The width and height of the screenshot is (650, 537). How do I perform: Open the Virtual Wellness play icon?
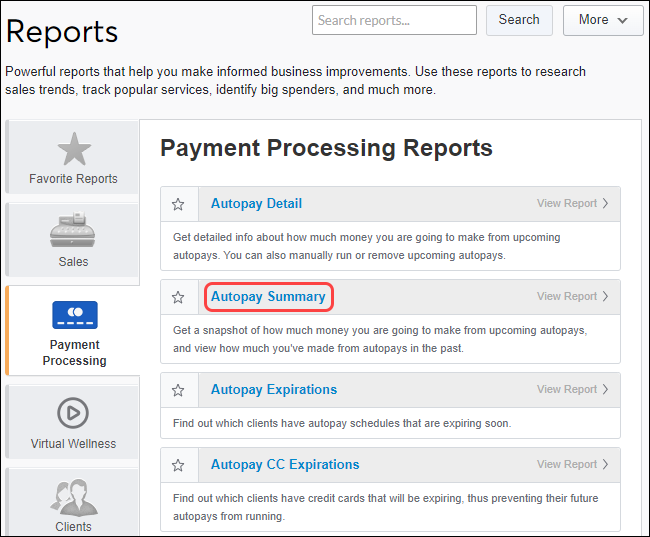pyautogui.click(x=73, y=413)
